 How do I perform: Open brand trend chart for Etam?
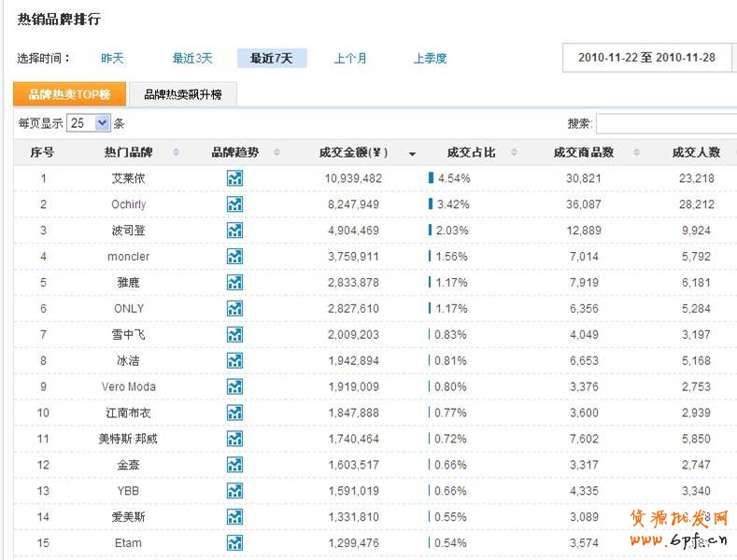(234, 543)
